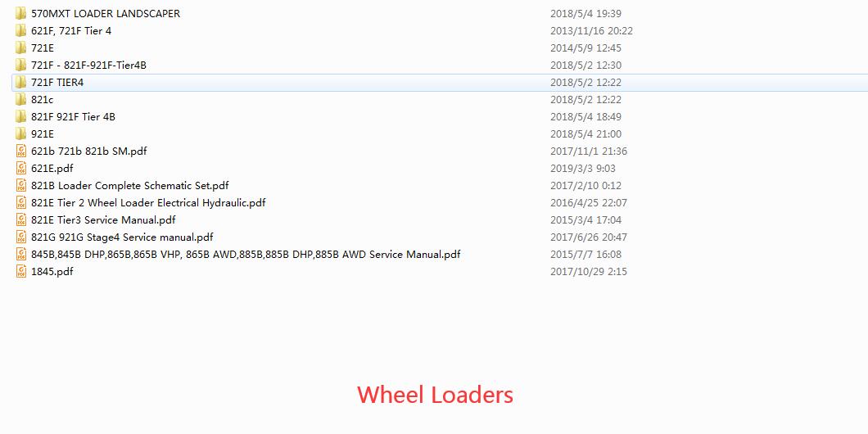This screenshot has width=868, height=434.
Task: Click PDF icon of 821B Loader Complete Schematic Set
Action: tap(21, 185)
